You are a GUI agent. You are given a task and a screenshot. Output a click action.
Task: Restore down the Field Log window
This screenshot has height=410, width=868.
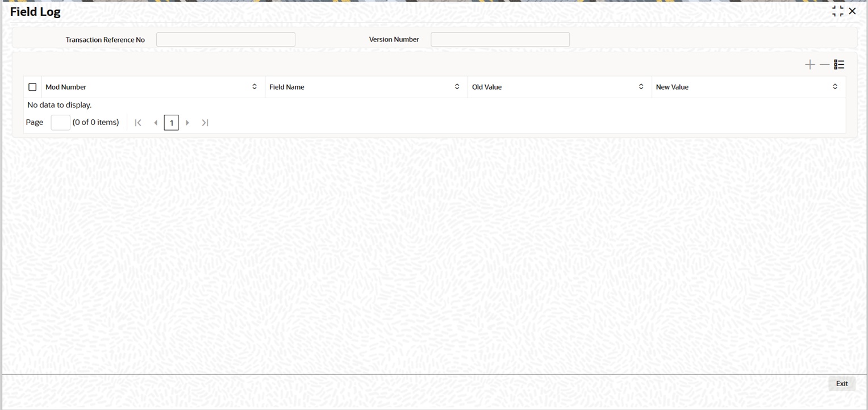tap(838, 11)
